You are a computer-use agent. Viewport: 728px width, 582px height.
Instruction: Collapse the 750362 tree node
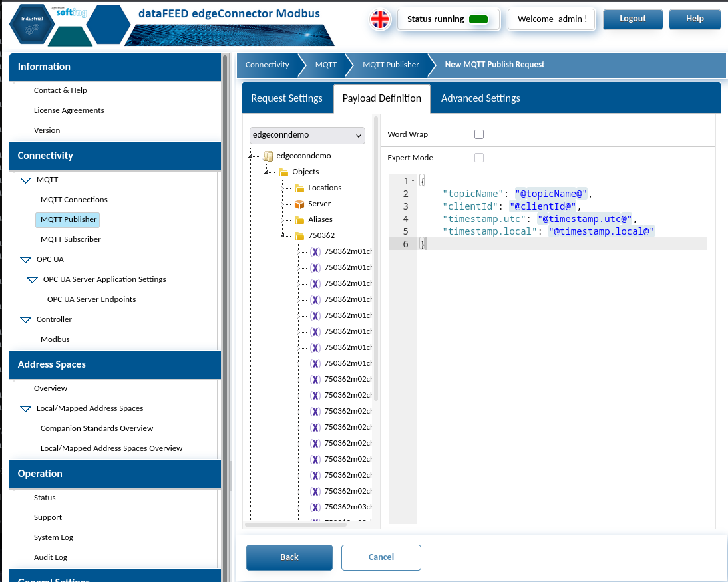(x=282, y=235)
